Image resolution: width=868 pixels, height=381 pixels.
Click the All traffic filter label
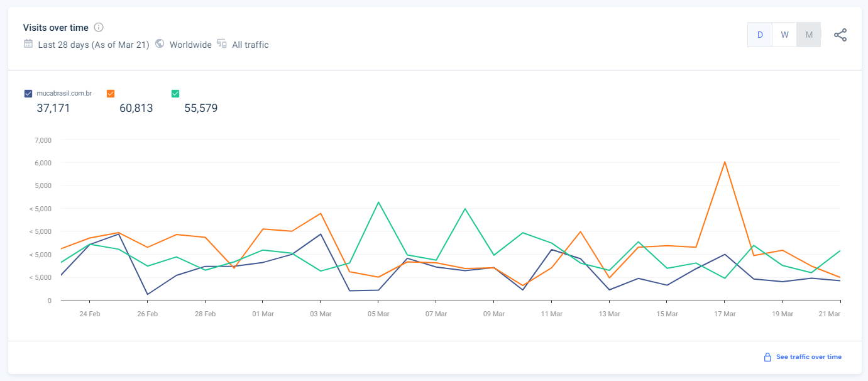click(x=250, y=45)
